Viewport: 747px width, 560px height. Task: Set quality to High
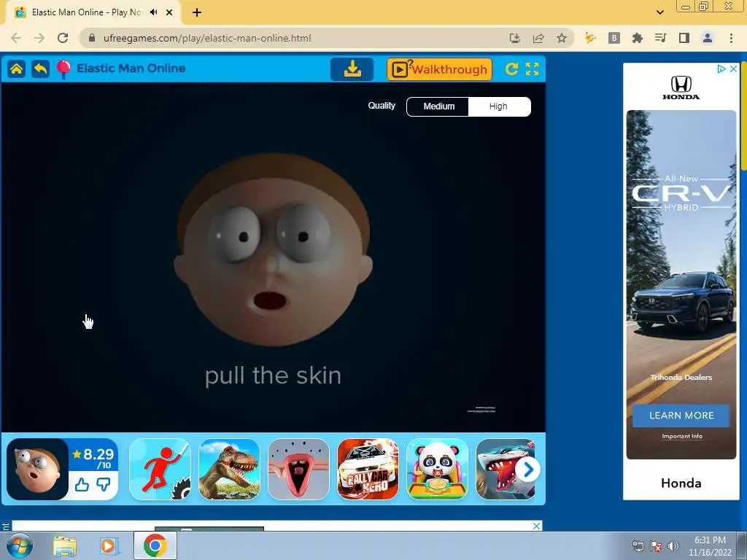tap(499, 106)
